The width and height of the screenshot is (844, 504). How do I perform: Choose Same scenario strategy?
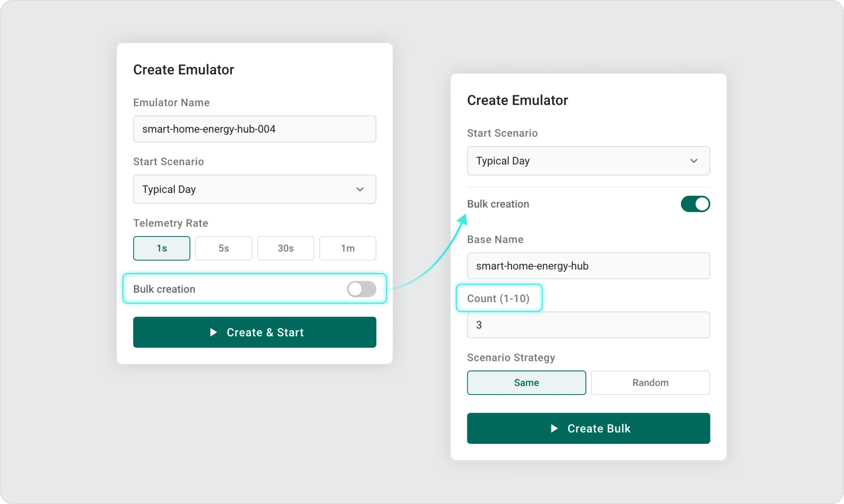[526, 382]
